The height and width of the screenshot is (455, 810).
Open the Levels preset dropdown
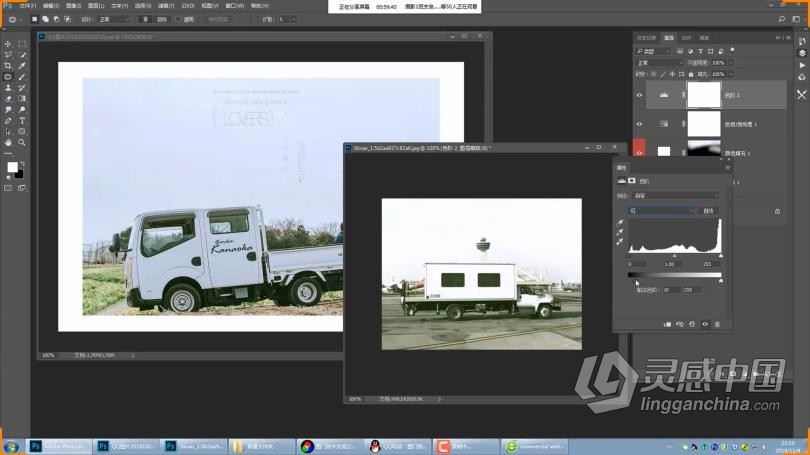click(x=675, y=196)
